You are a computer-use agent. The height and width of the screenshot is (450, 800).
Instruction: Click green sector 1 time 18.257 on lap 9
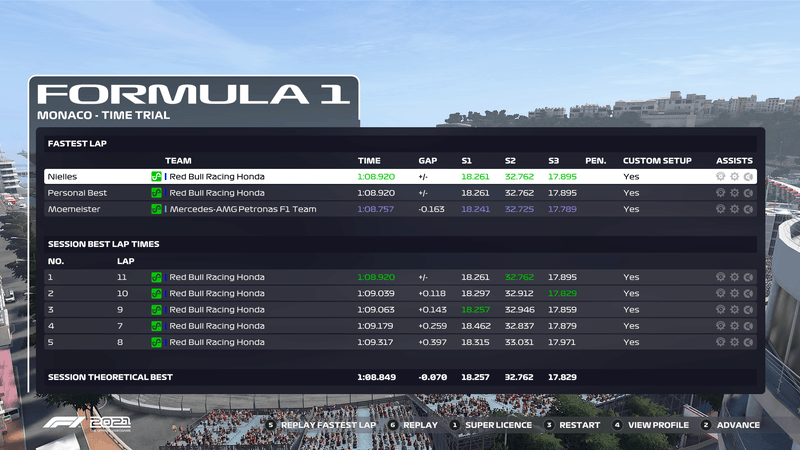coord(475,310)
